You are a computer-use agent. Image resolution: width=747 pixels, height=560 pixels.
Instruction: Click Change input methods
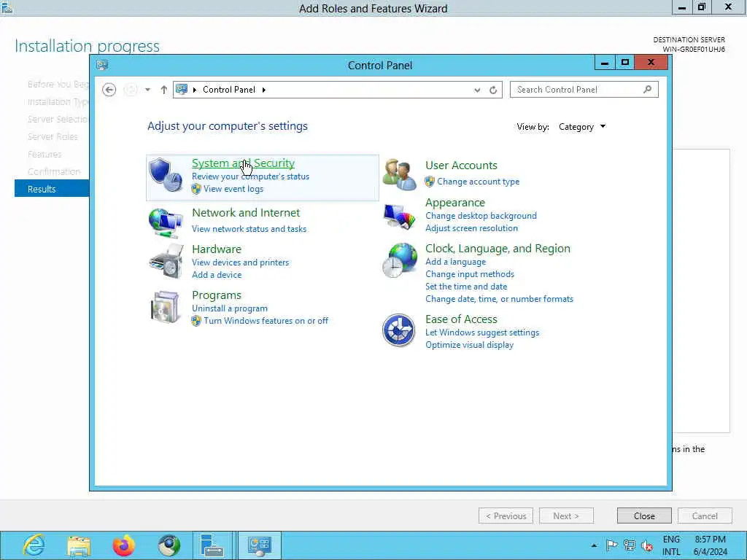coord(469,274)
